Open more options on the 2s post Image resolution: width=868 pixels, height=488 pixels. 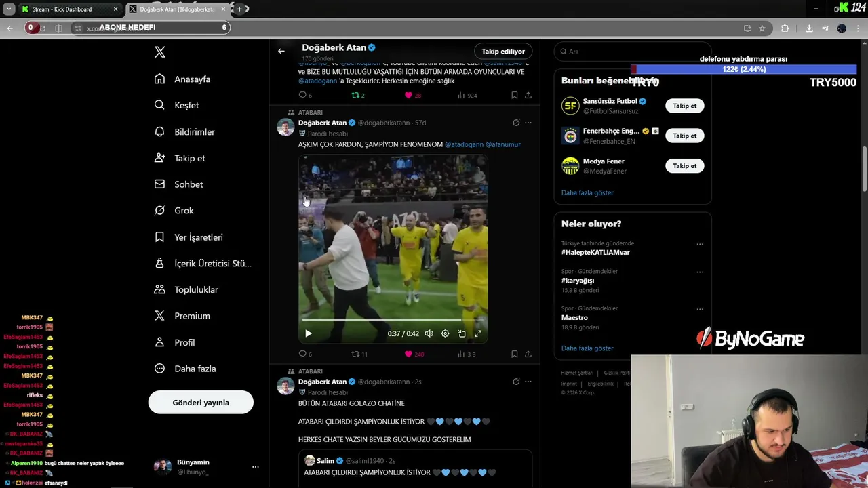[528, 382]
